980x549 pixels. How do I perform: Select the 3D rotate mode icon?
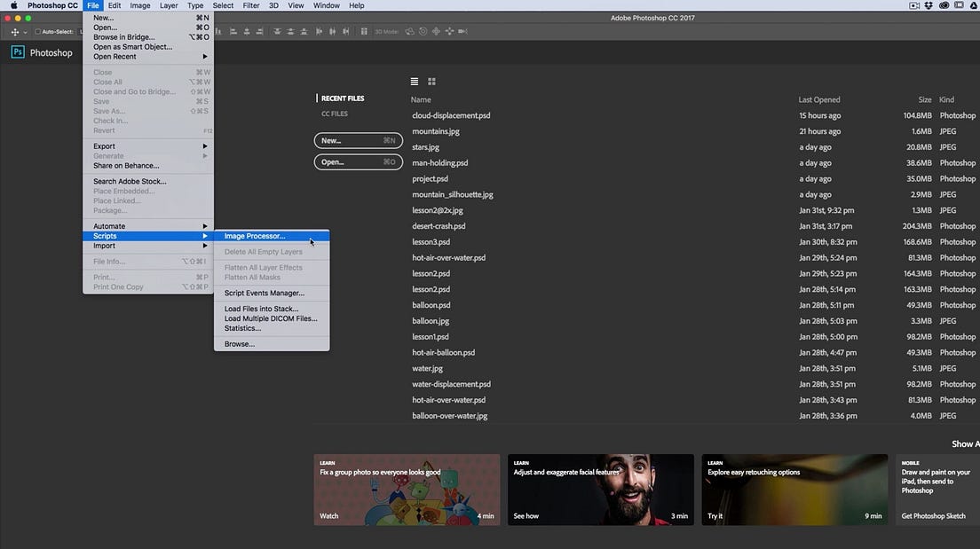pyautogui.click(x=409, y=31)
